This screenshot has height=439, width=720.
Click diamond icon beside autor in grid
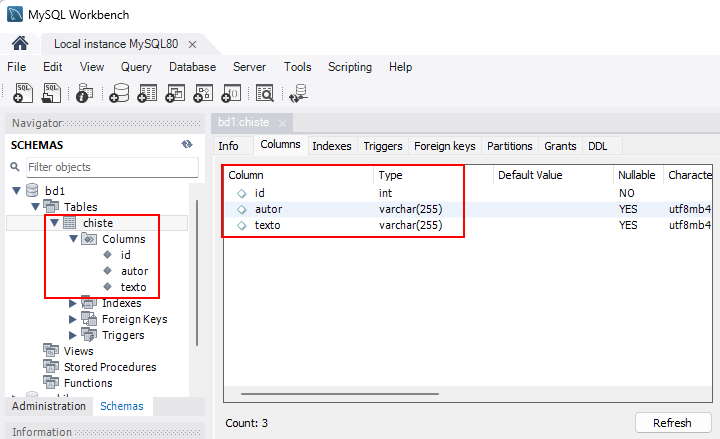pos(242,209)
